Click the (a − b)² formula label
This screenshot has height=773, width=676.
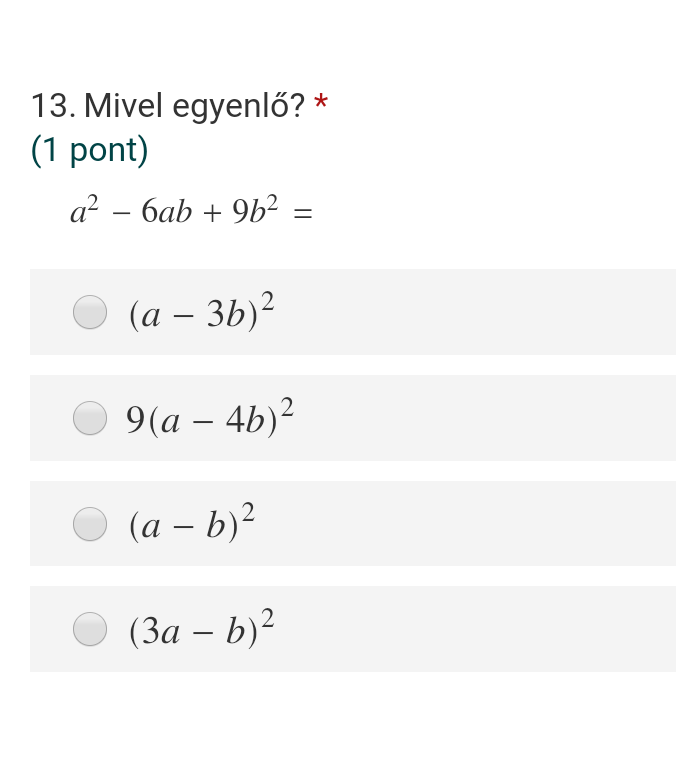click(192, 523)
